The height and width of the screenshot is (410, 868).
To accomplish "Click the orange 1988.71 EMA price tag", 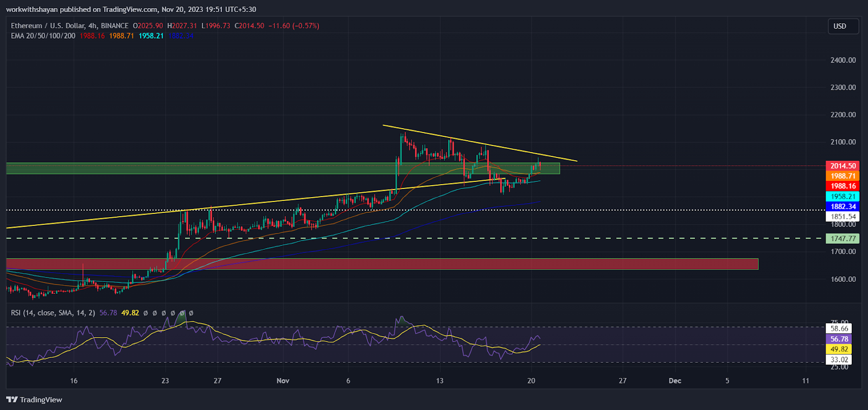I will click(x=843, y=176).
